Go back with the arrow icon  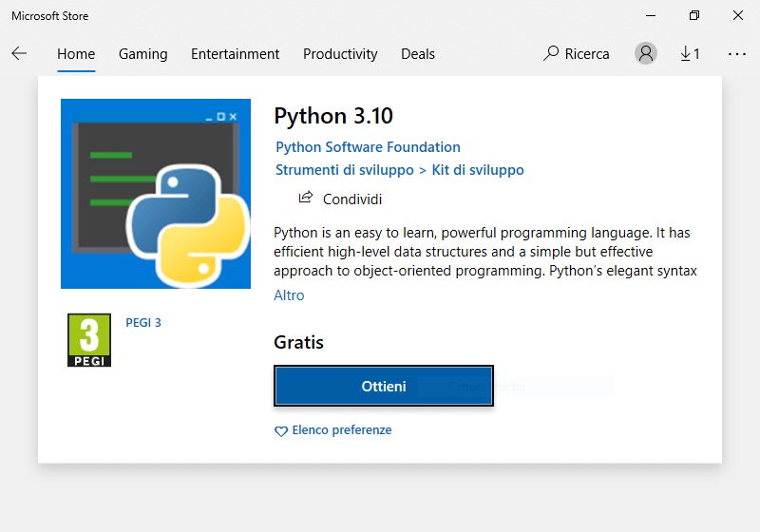[19, 53]
